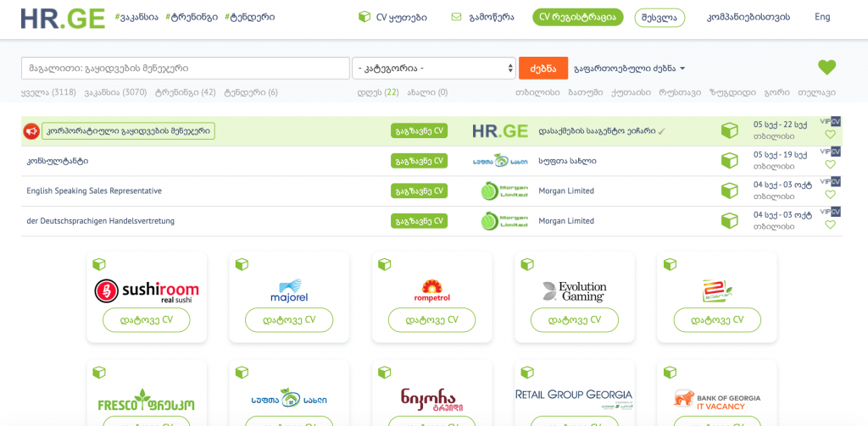Screen dimensions: 868x426
Task: Open CV ყუთები in the header
Action: tap(401, 17)
